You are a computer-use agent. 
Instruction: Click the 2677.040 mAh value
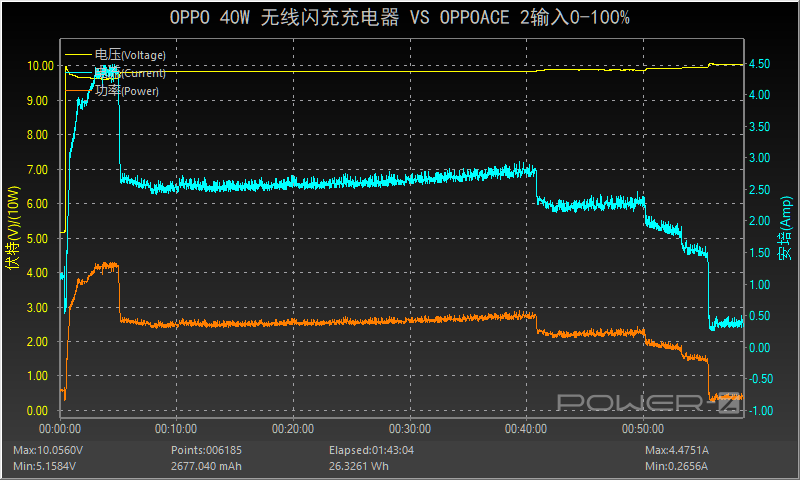point(206,466)
